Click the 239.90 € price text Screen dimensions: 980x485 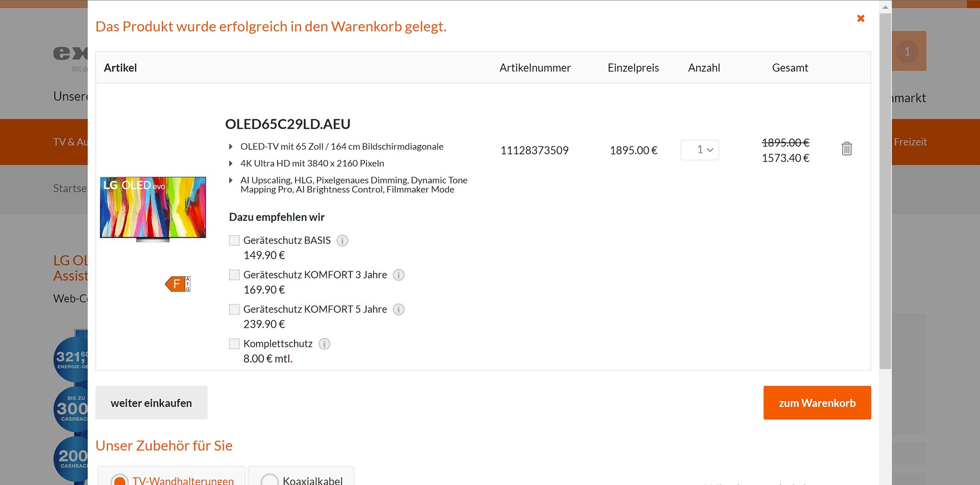264,324
